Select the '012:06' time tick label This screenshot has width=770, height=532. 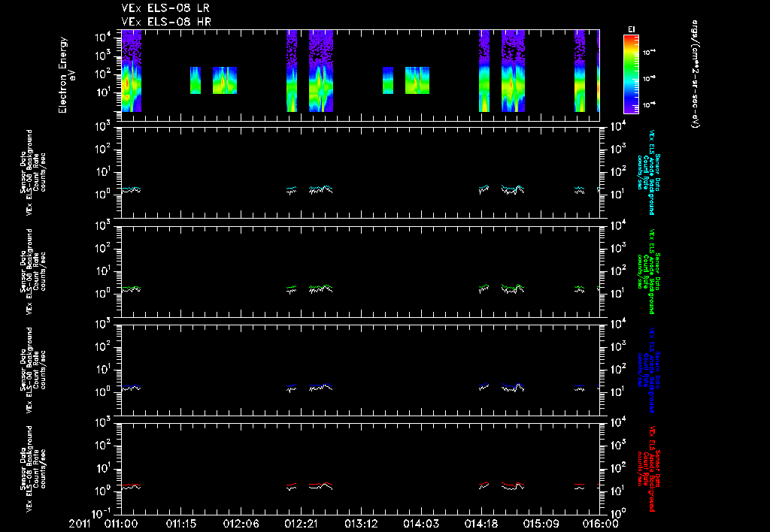[x=241, y=524]
